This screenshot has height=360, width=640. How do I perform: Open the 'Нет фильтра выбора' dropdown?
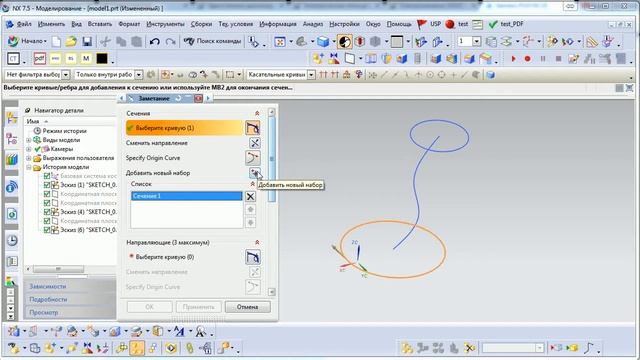(66, 75)
